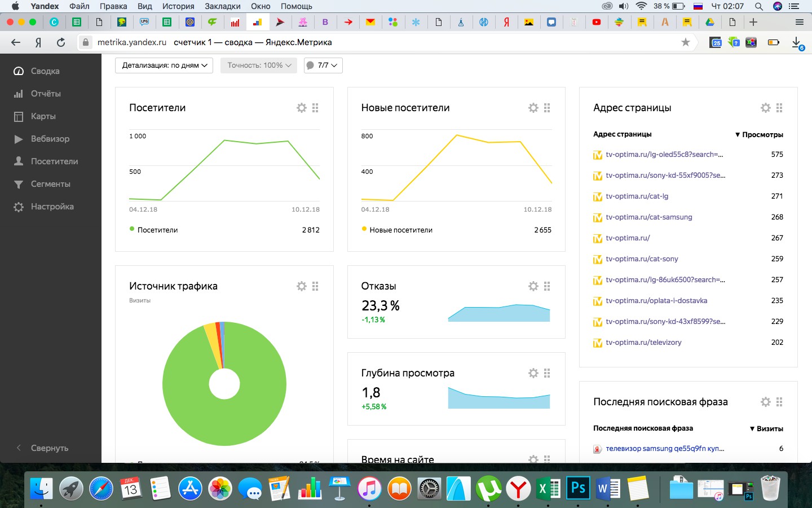Image resolution: width=812 pixels, height=508 pixels.
Task: Click the grid handle of Источник трафика widget
Action: coord(315,286)
